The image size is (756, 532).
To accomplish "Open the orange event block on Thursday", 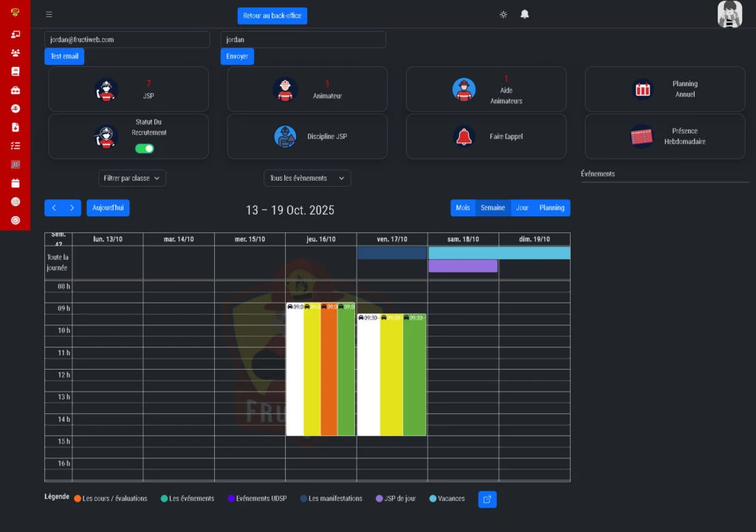I will (329, 369).
